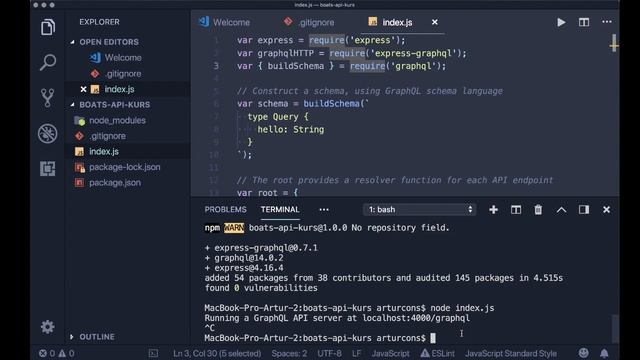
Task: Open index.js in Open Editors list
Action: coord(119,89)
